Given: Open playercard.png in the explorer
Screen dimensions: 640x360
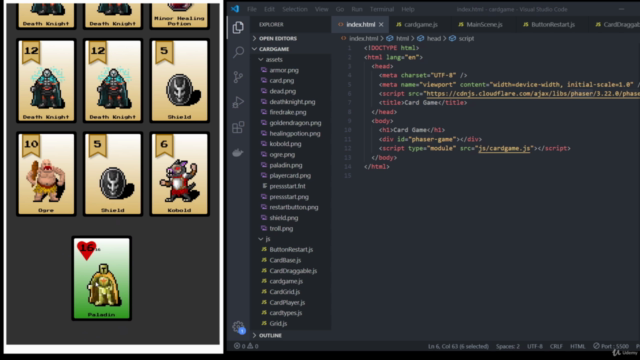Looking at the screenshot, I should 290,176.
